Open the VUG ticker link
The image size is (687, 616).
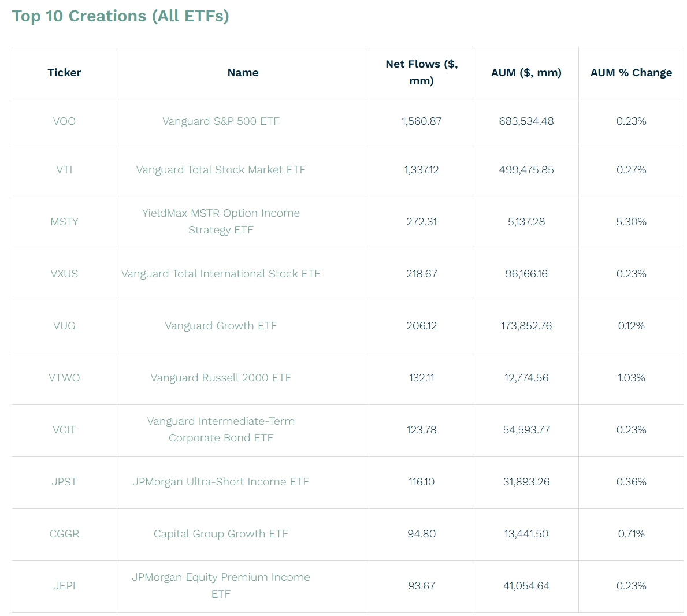64,326
